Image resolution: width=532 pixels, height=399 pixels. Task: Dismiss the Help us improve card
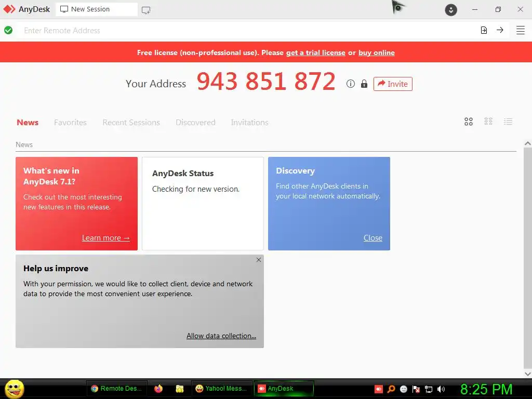pyautogui.click(x=259, y=260)
